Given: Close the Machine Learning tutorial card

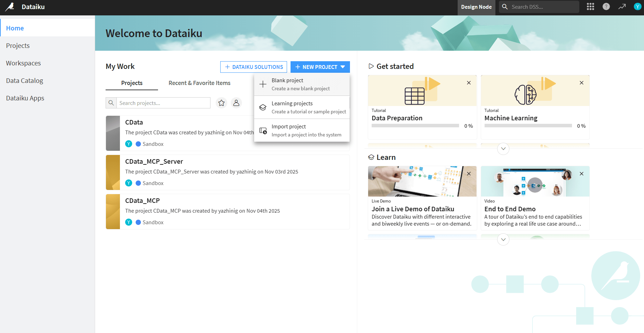Looking at the screenshot, I should (x=581, y=83).
